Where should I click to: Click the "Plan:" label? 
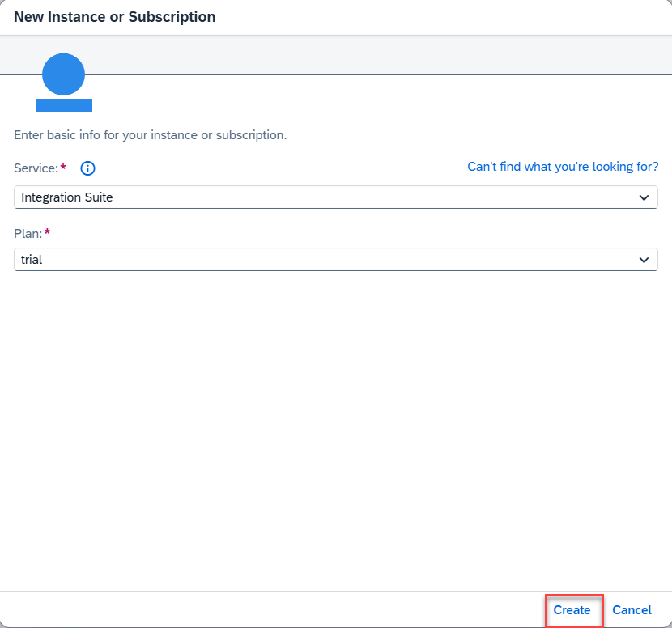[x=28, y=234]
